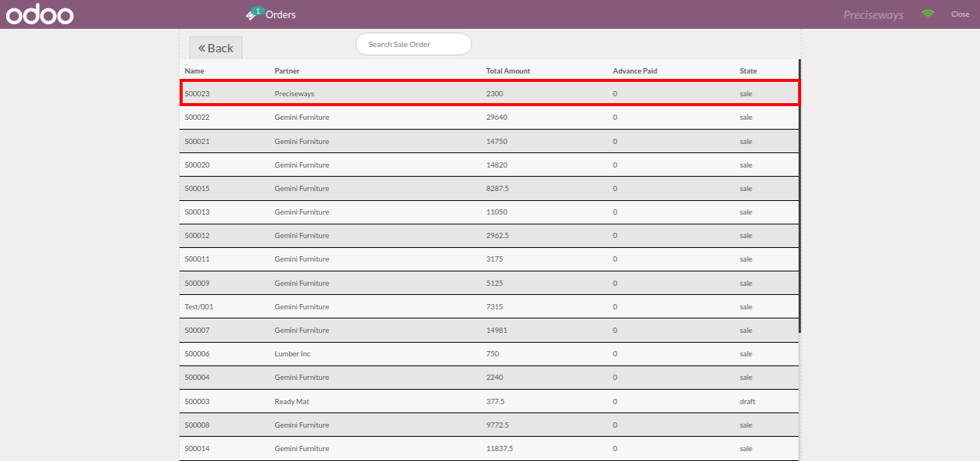Select sale order S00022 row
980x461 pixels.
[x=490, y=118]
